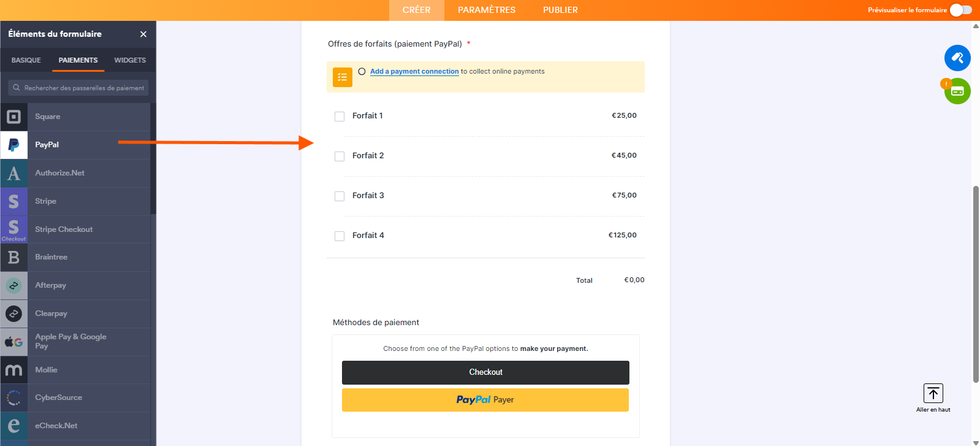Choose the Authorize.Net gateway icon

(13, 173)
